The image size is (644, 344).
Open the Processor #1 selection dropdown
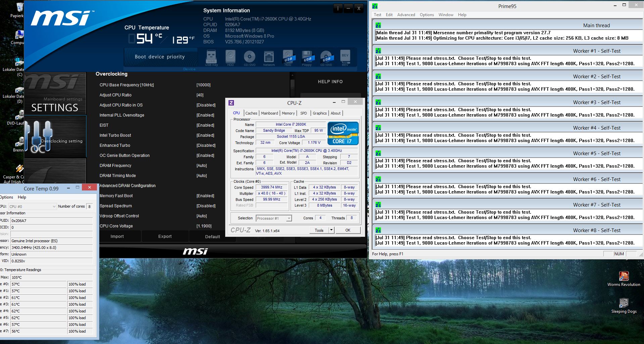coord(289,218)
